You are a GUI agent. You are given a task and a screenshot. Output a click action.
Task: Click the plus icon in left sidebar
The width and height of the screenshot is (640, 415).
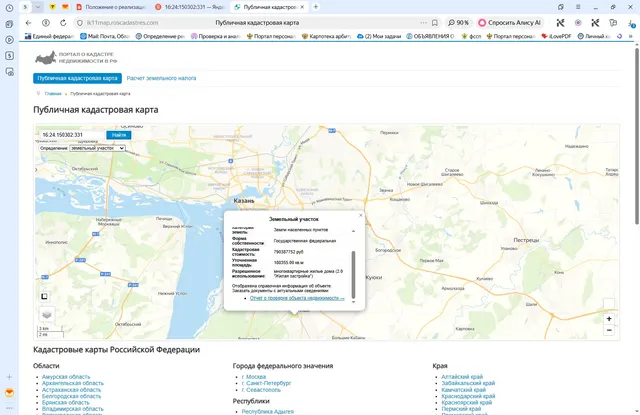tap(9, 377)
